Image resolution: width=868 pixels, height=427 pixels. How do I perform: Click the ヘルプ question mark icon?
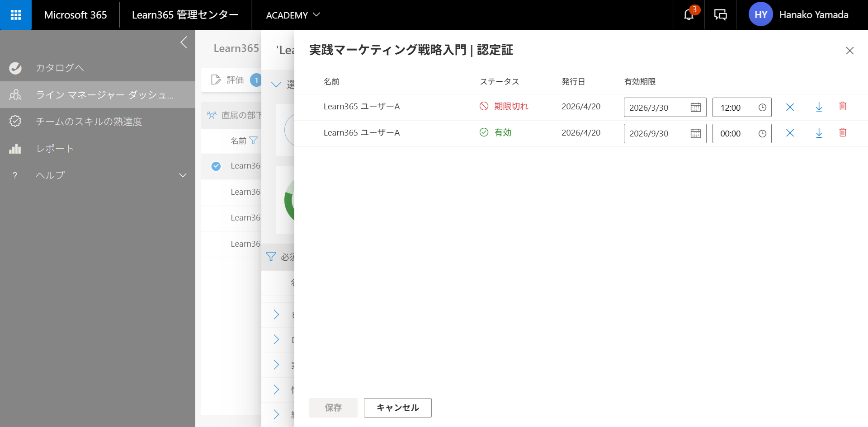point(15,175)
